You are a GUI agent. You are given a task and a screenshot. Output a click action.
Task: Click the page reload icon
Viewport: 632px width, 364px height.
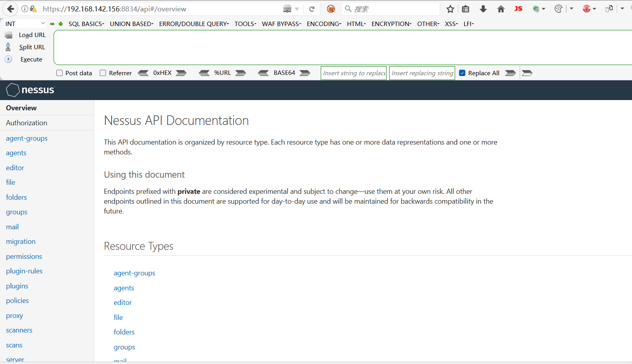312,9
